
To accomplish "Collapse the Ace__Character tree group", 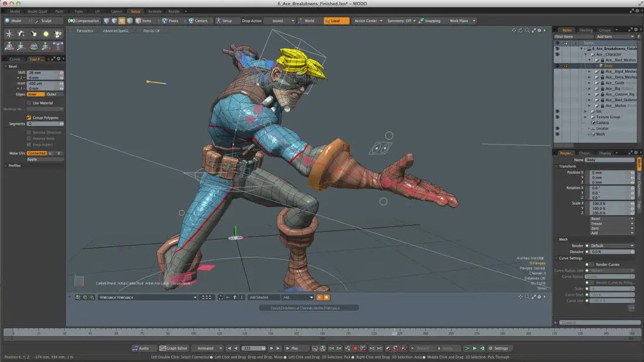I will pos(585,54).
